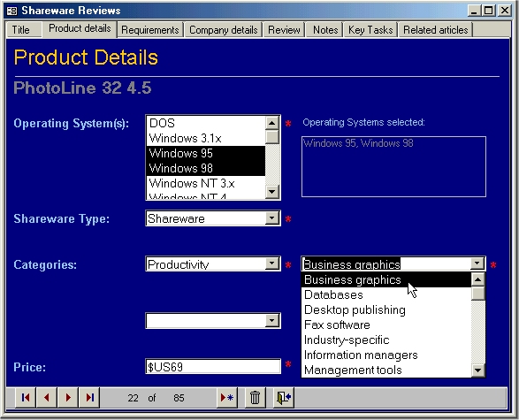Toggle Windows 98 in the list
519x420 pixels.
[205, 168]
